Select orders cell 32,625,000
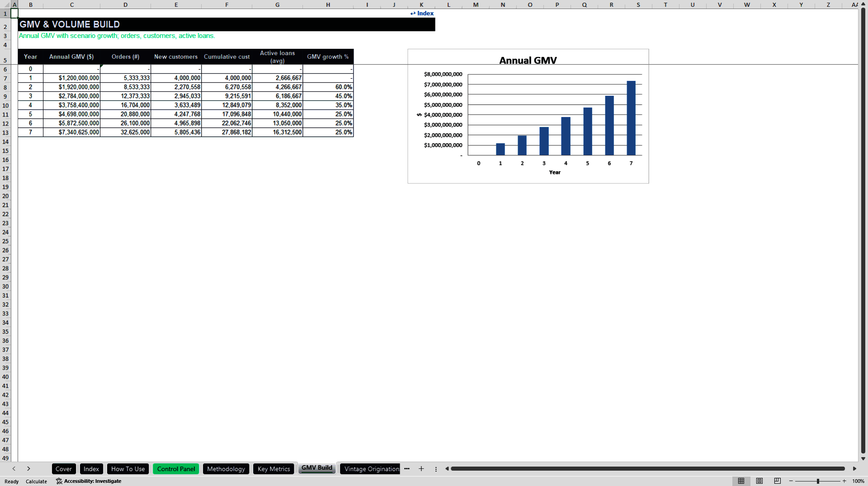This screenshot has width=868, height=486. [125, 132]
